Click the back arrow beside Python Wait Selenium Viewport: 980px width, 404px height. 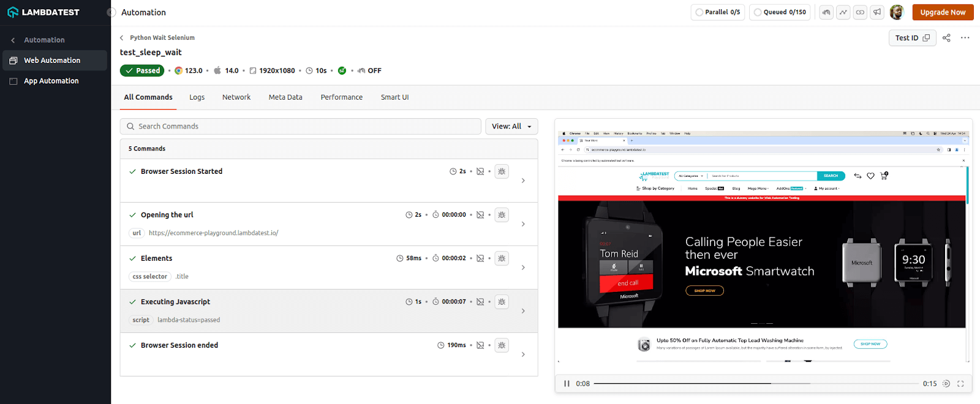[x=121, y=38]
